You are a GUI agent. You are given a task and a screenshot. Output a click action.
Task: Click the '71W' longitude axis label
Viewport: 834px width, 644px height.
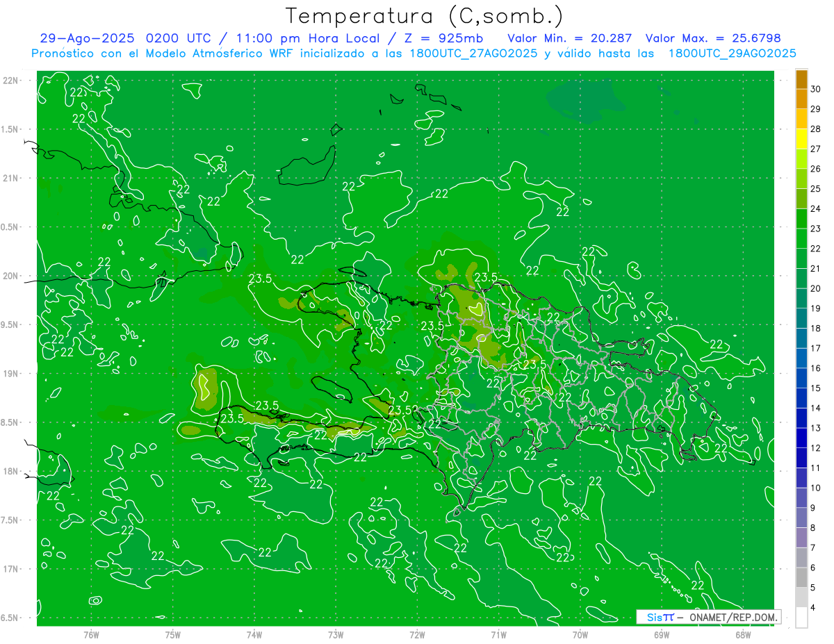pos(498,635)
